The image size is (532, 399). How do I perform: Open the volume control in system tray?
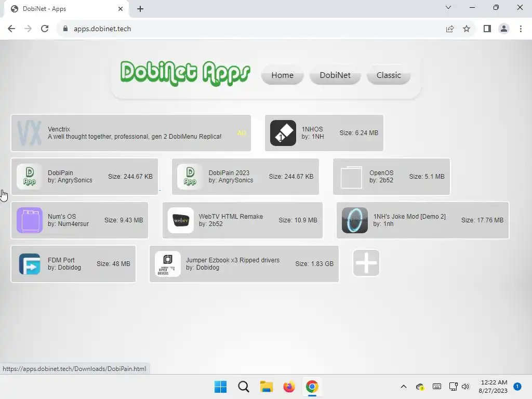[x=465, y=387]
